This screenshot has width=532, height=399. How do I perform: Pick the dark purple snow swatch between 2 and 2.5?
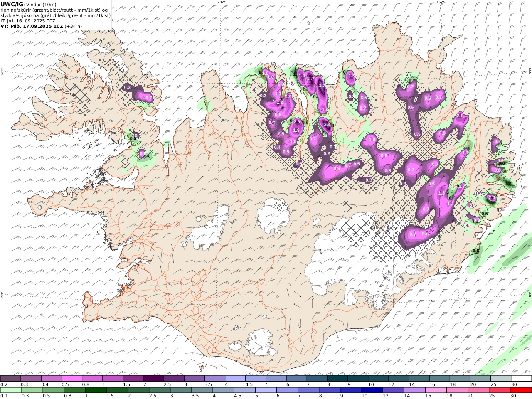pyautogui.click(x=153, y=378)
